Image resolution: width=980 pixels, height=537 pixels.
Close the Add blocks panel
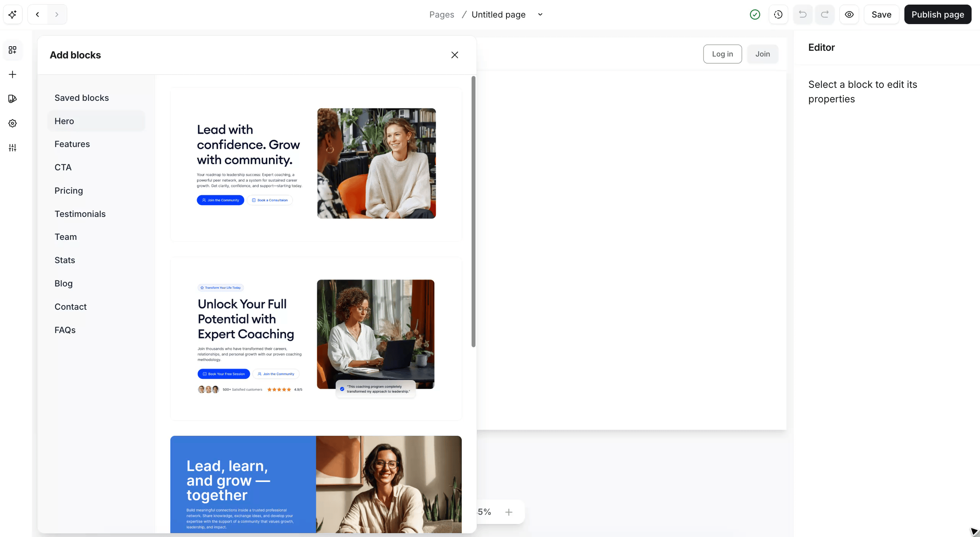(x=454, y=55)
